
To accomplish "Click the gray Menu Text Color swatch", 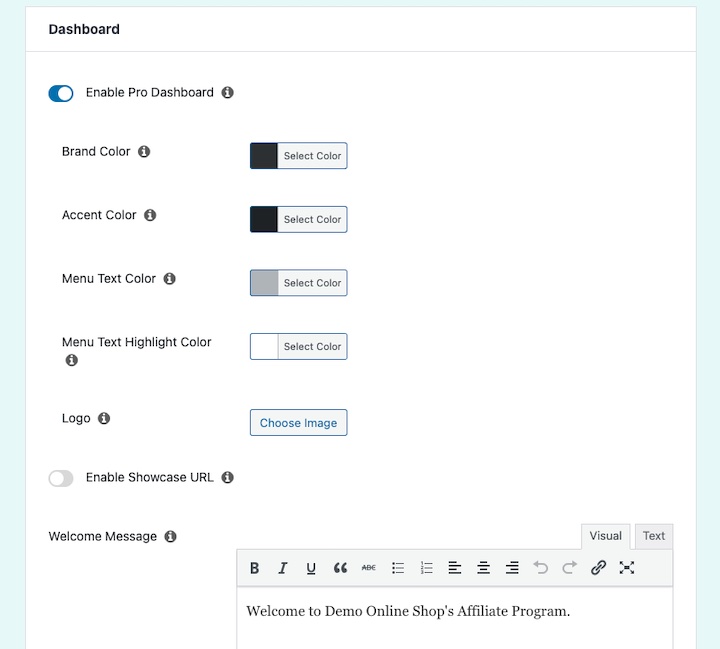I will point(264,283).
